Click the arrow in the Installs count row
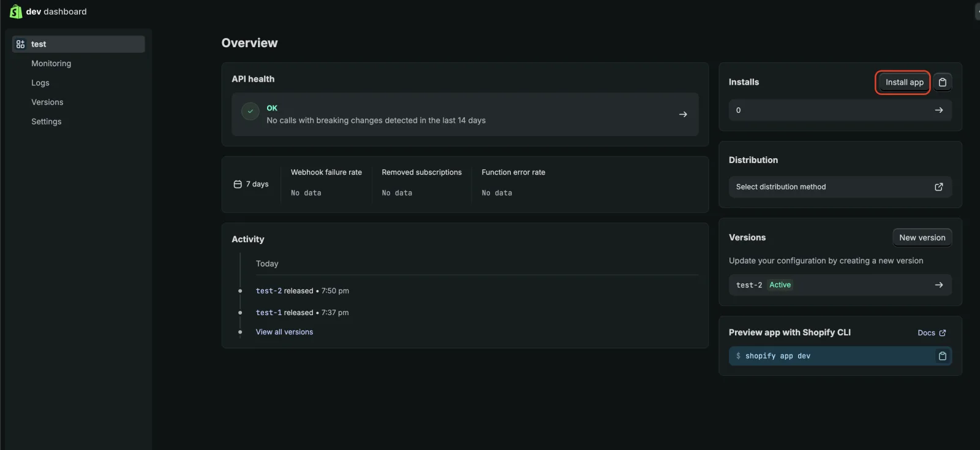This screenshot has height=450, width=980. tap(939, 110)
